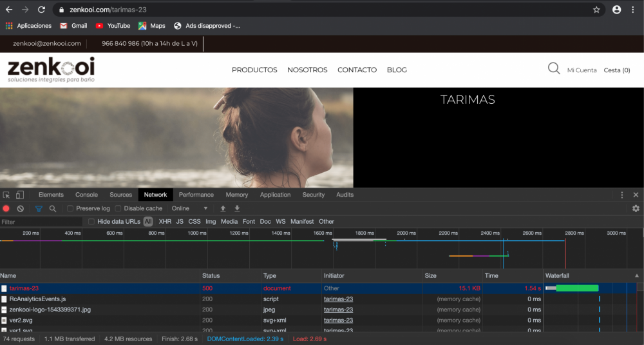Stop recording the network log

coord(6,209)
